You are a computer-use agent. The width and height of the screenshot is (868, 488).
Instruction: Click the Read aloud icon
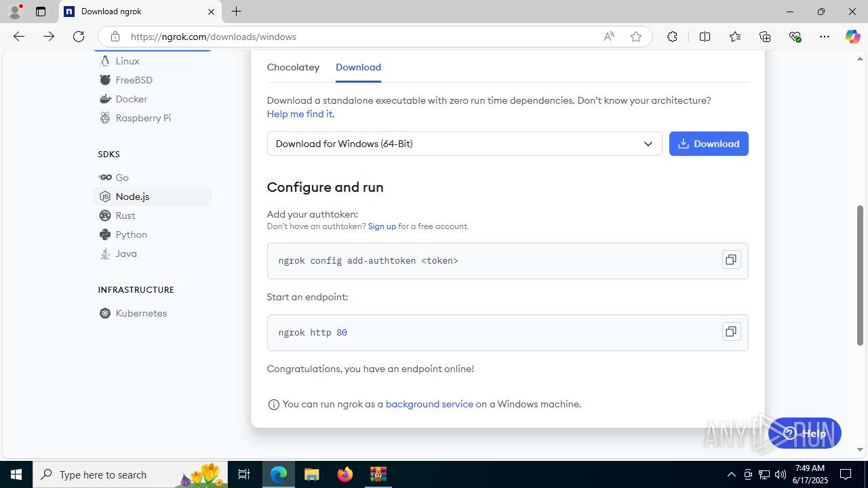609,37
